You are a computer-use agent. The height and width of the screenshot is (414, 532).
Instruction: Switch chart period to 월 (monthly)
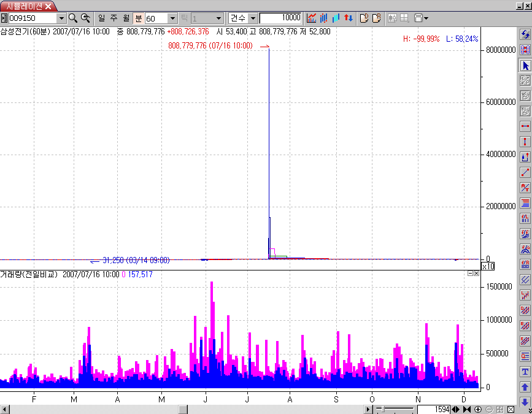click(126, 18)
